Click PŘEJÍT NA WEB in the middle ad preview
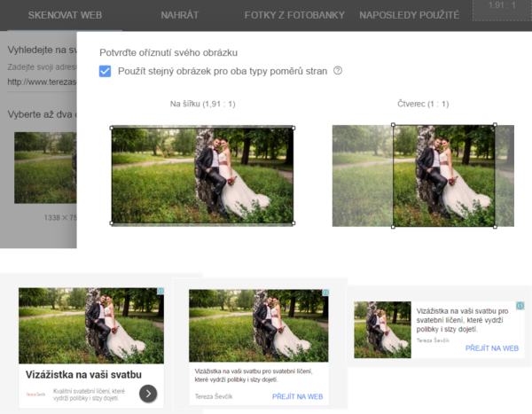 coord(298,396)
